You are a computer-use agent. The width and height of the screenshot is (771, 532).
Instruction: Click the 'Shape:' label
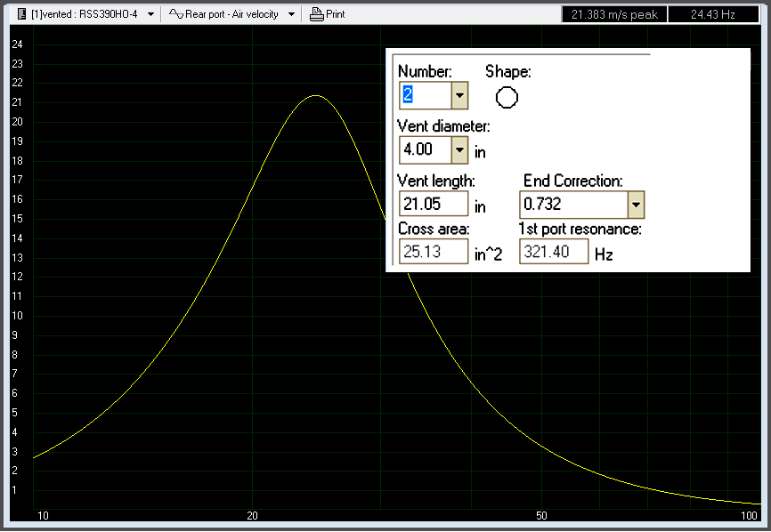(x=508, y=72)
